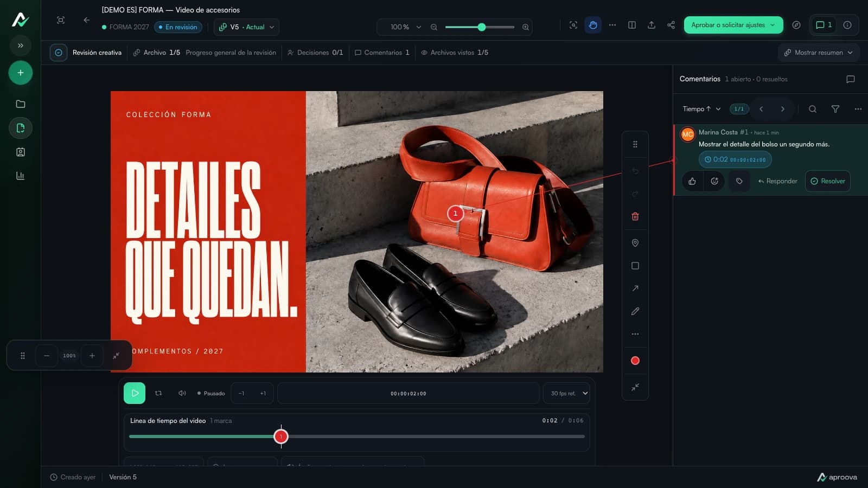Click the compass icon next to the approve button
Screen dimensions: 868x488
pyautogui.click(x=796, y=25)
